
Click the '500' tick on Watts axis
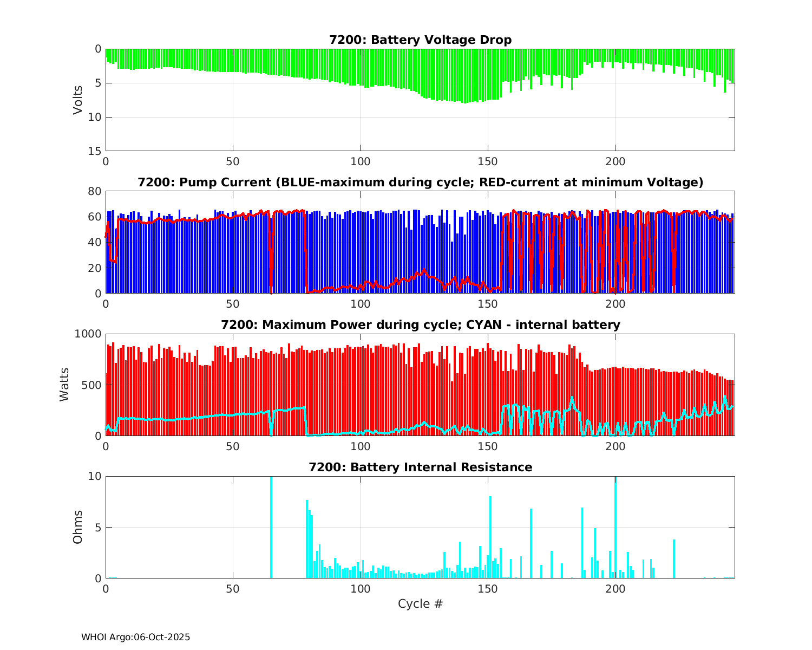coord(91,385)
